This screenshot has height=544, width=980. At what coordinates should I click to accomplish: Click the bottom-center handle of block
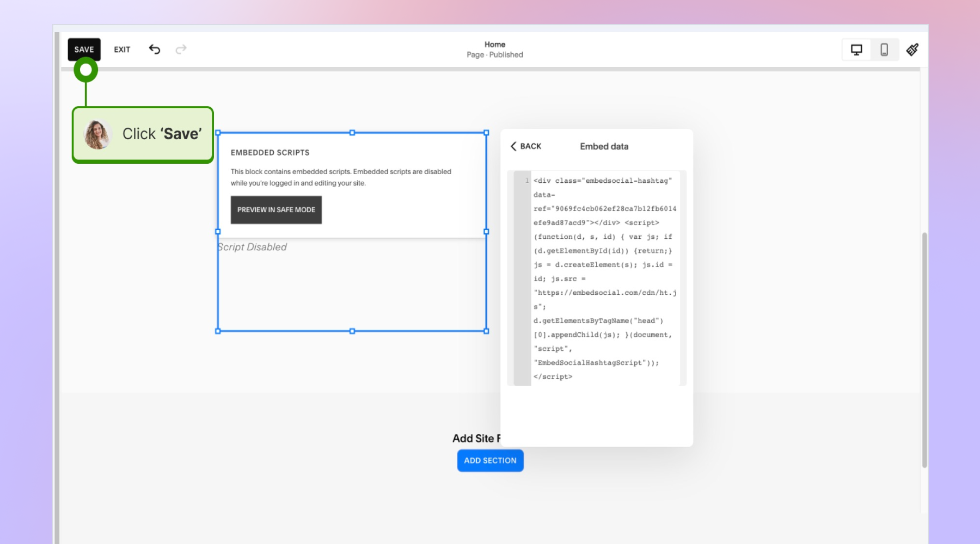coord(352,331)
